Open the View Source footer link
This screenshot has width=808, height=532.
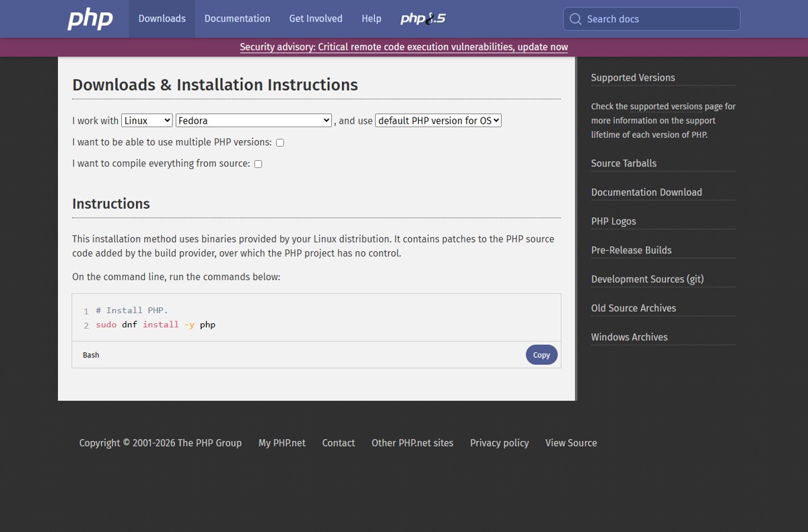(571, 442)
